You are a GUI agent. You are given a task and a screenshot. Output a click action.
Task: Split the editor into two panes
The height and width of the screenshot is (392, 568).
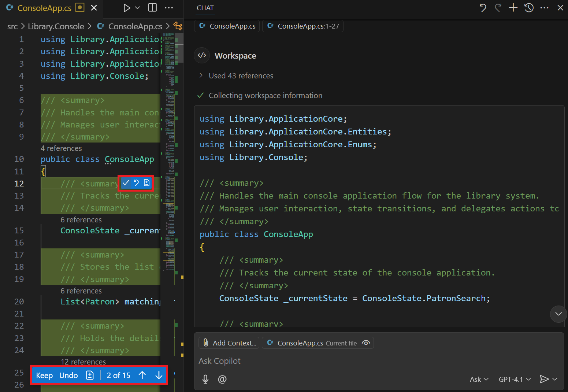(x=152, y=7)
